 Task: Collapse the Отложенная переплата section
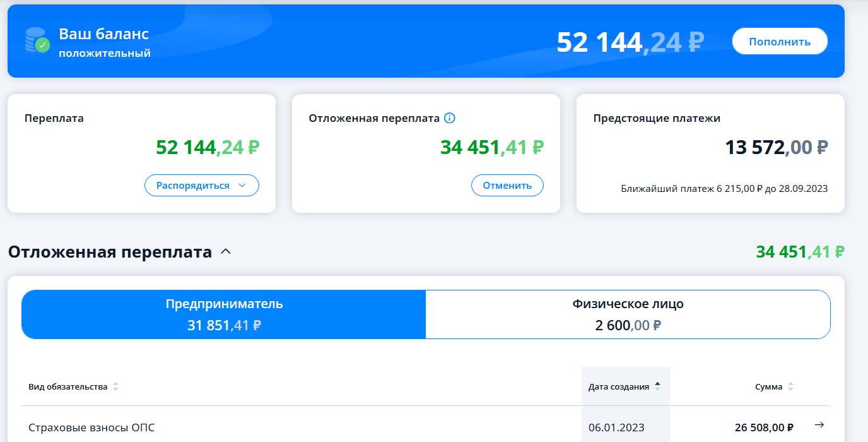[x=226, y=252]
